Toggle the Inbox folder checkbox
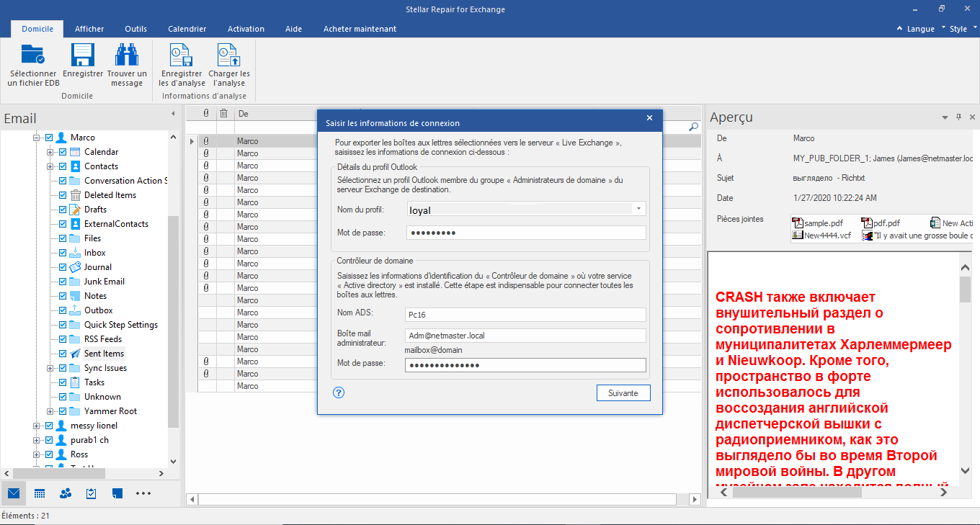This screenshot has width=980, height=525. click(x=63, y=253)
